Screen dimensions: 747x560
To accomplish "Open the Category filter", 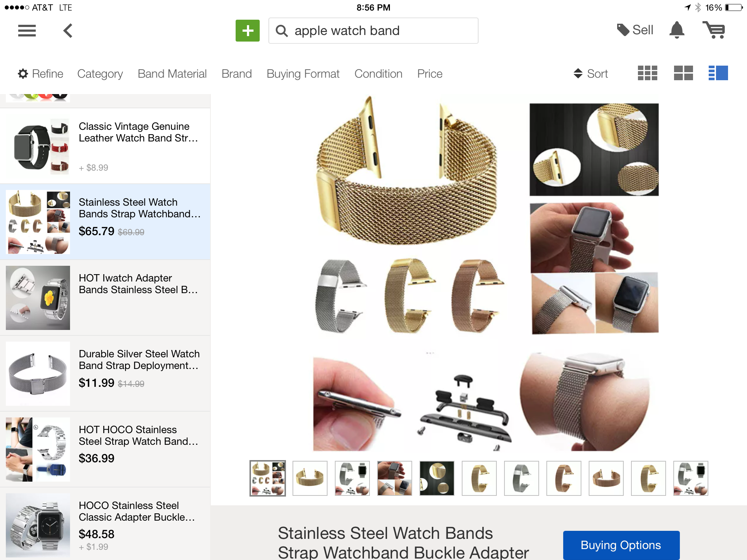I will pyautogui.click(x=100, y=74).
